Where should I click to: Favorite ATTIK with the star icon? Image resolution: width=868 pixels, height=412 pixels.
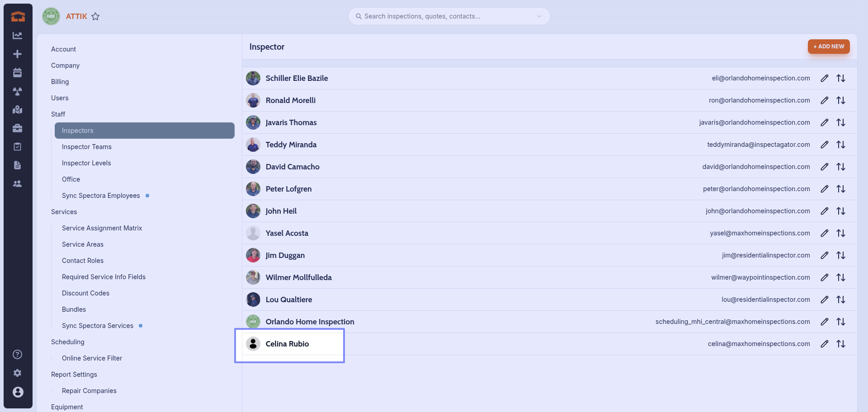click(x=95, y=17)
